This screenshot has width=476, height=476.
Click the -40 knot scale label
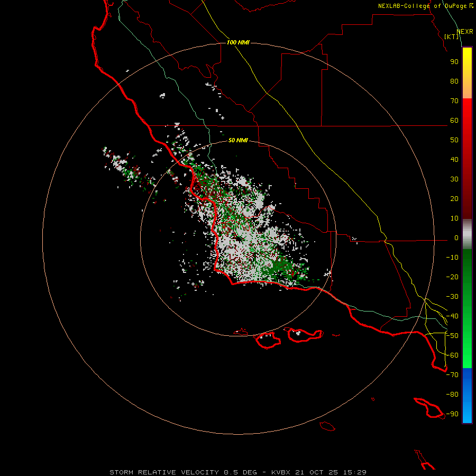coord(452,316)
